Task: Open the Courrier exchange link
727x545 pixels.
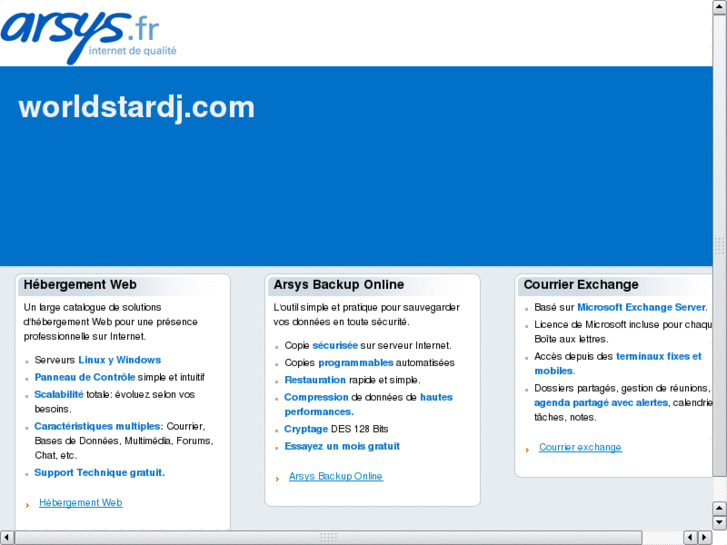Action: 580,447
